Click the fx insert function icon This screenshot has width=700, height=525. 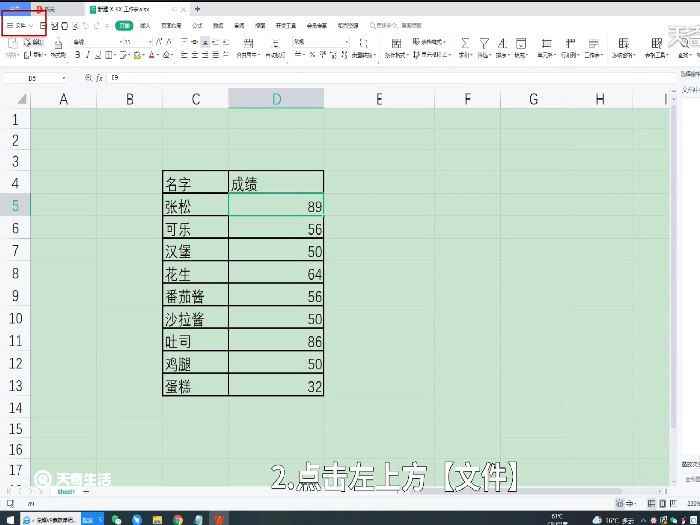pos(100,78)
